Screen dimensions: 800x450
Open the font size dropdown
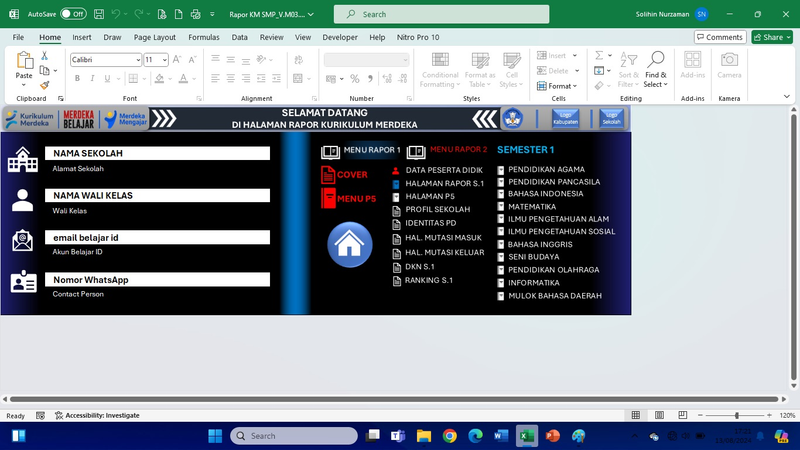164,60
